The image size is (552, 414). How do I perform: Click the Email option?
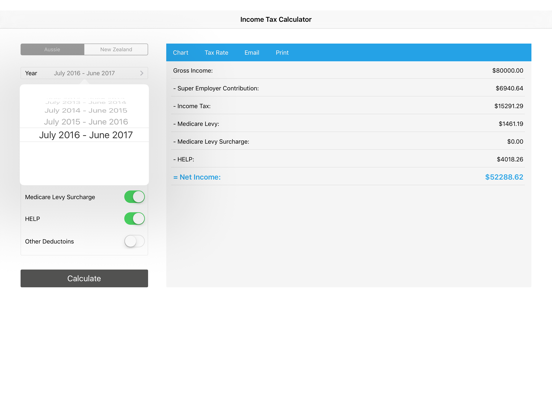[x=252, y=52]
